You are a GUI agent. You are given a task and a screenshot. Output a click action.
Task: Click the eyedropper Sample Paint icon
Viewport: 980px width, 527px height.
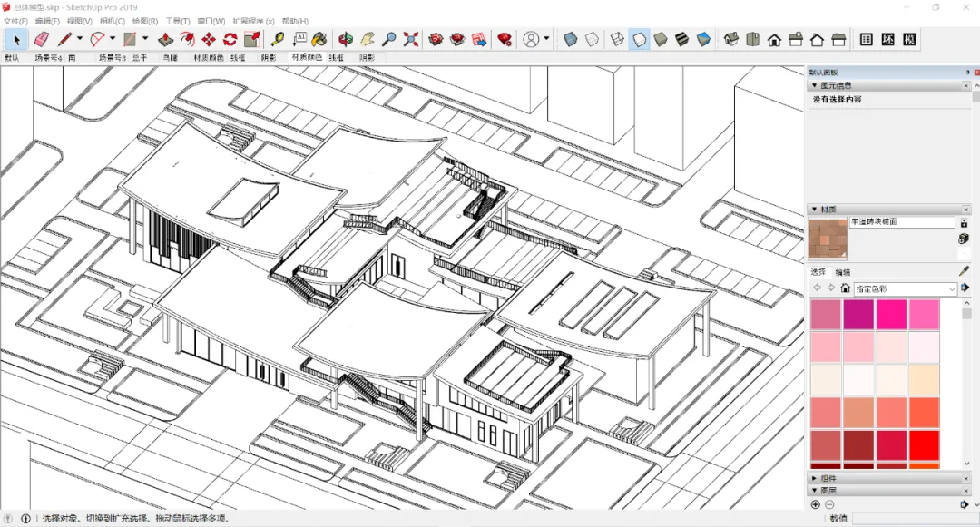(x=964, y=271)
